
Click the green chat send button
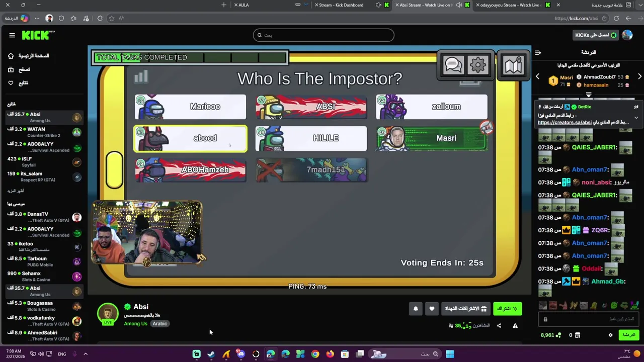coord(629,335)
